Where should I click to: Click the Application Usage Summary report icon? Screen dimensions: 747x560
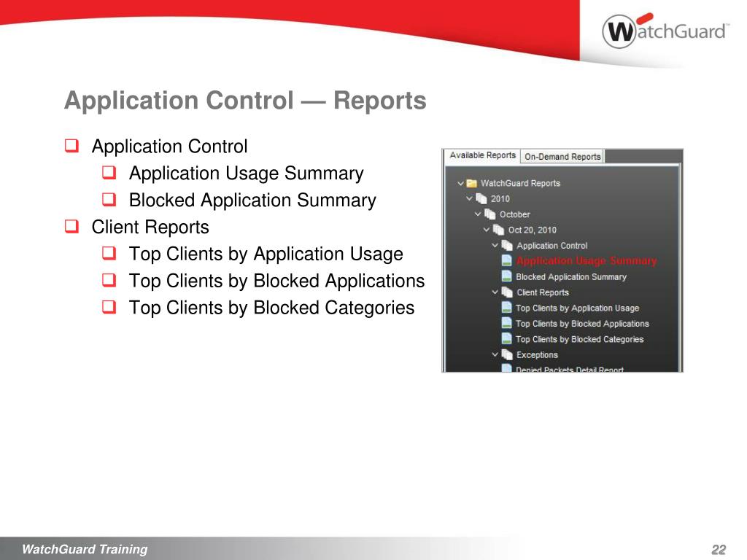506,261
